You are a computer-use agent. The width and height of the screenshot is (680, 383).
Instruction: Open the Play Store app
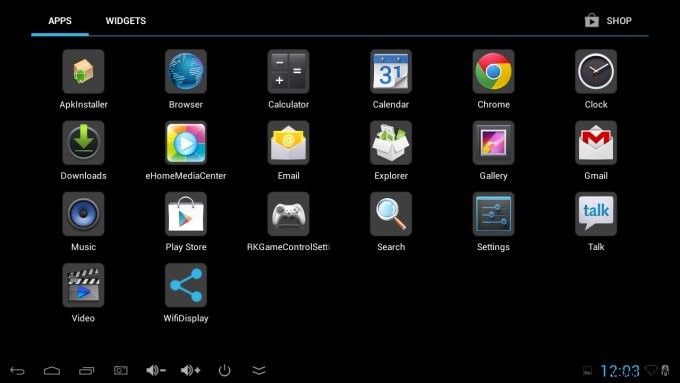186,214
